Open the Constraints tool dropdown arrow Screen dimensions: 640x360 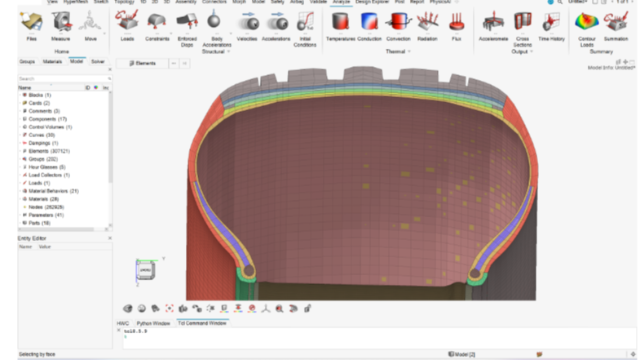click(171, 33)
